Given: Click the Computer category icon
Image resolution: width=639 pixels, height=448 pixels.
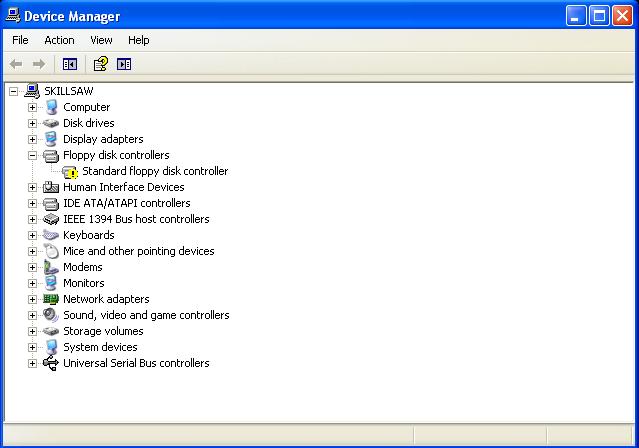Looking at the screenshot, I should (x=51, y=107).
